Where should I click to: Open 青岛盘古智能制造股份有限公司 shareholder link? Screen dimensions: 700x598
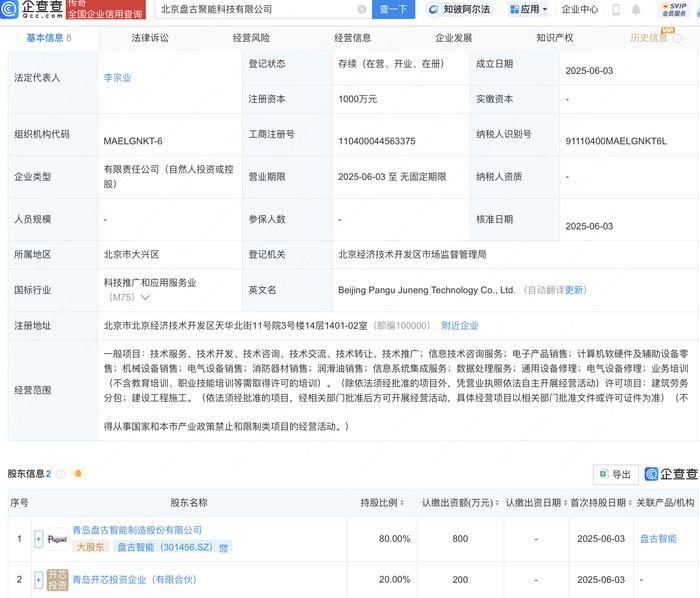(137, 530)
